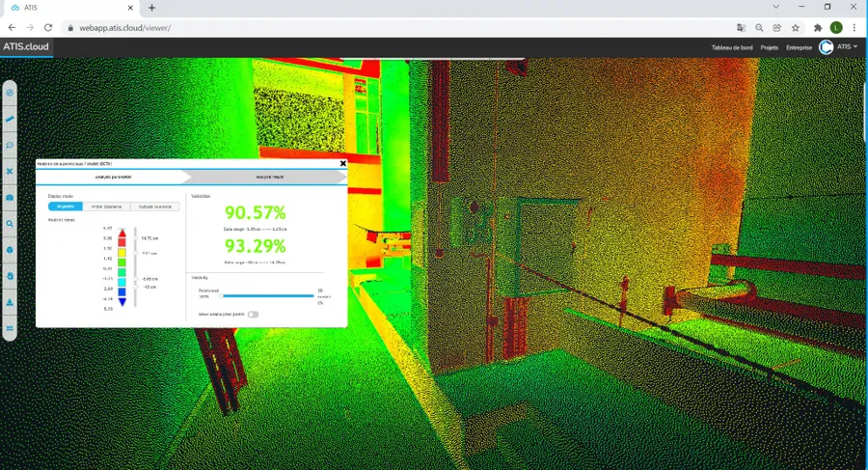Open the Projets menu item

(x=769, y=47)
